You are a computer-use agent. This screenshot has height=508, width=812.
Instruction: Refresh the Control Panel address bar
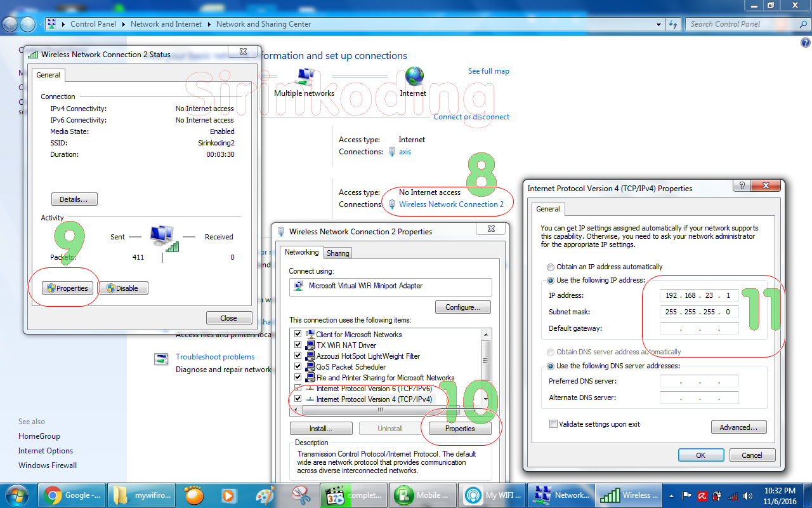coord(673,24)
